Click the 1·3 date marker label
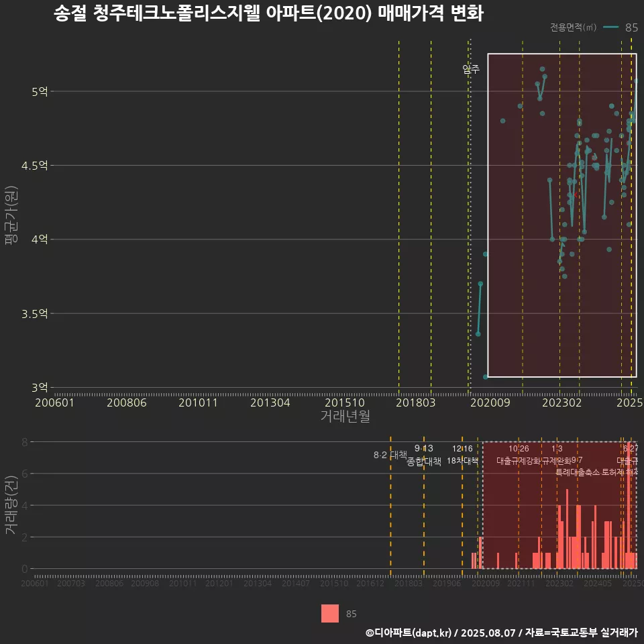The image size is (644, 644). tap(557, 449)
